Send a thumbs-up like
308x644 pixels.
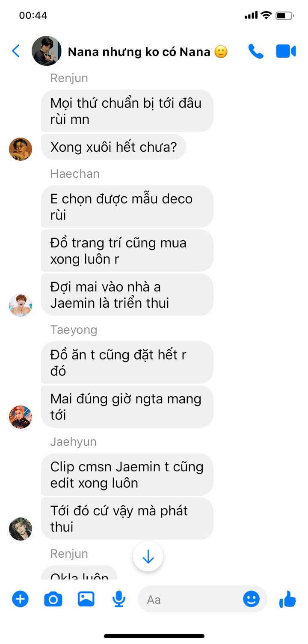tap(287, 599)
